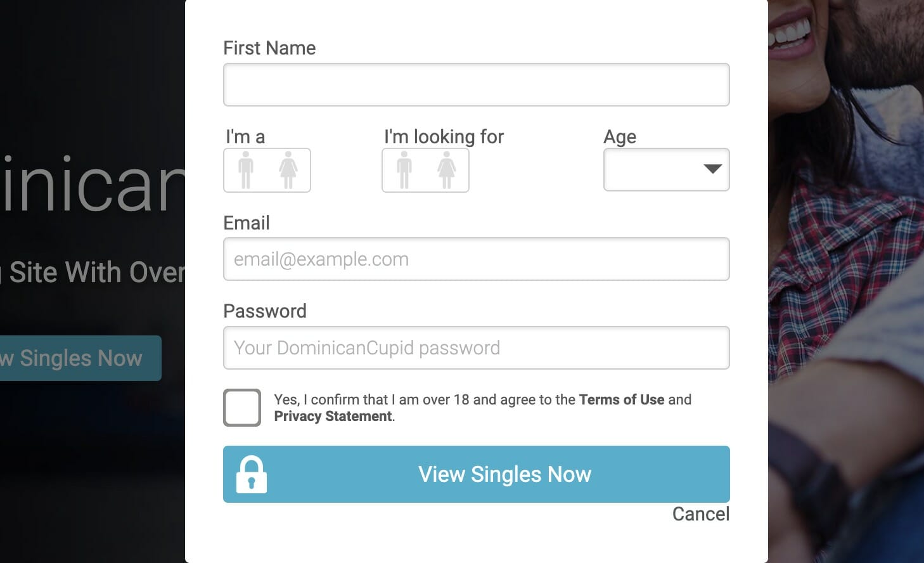Viewport: 924px width, 563px height.
Task: Open the Terms of Use link
Action: pos(622,399)
